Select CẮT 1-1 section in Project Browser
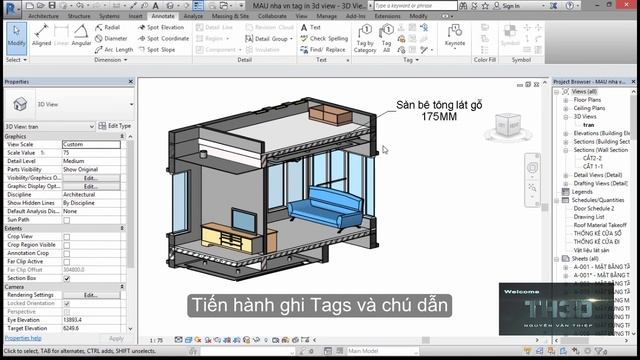The width and height of the screenshot is (640, 360). 593,167
